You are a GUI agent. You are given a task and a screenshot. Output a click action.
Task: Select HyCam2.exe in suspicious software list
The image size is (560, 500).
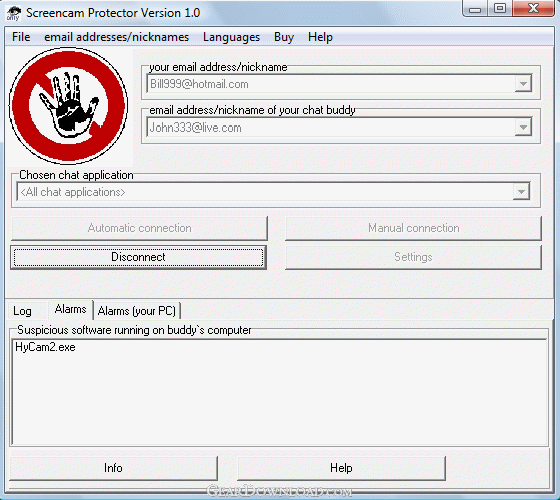[45, 347]
